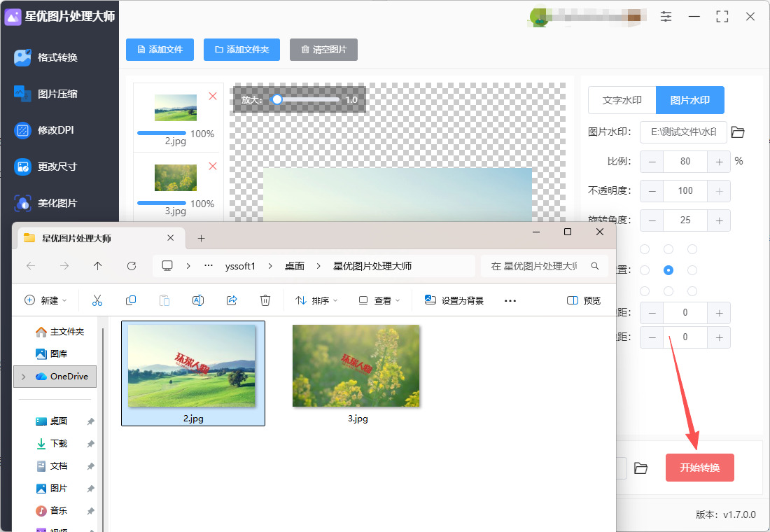Open 格式转换 in the left sidebar
Screen dimensions: 770x532
57,57
